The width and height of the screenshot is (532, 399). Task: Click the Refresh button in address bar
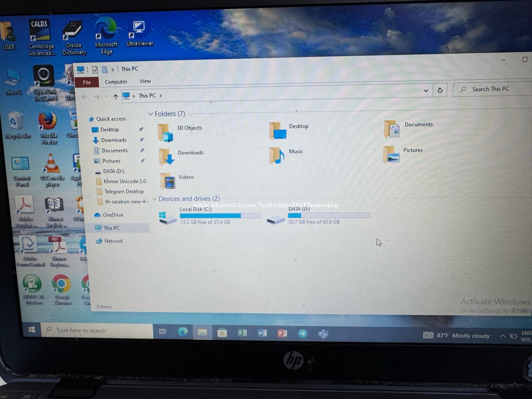click(440, 90)
